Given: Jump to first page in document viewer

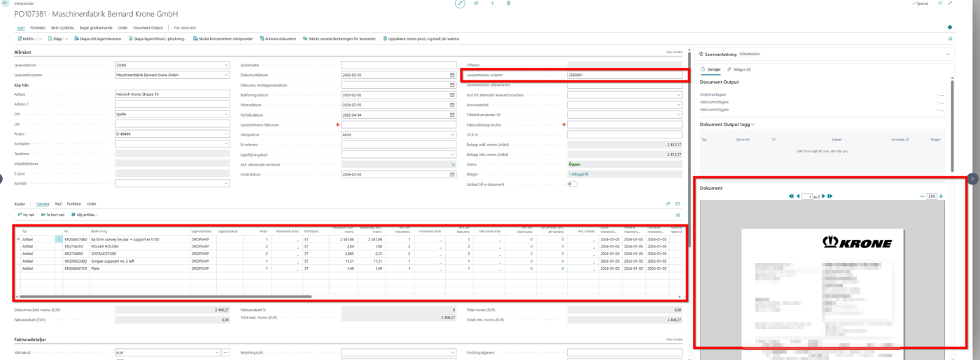Looking at the screenshot, I should point(791,196).
